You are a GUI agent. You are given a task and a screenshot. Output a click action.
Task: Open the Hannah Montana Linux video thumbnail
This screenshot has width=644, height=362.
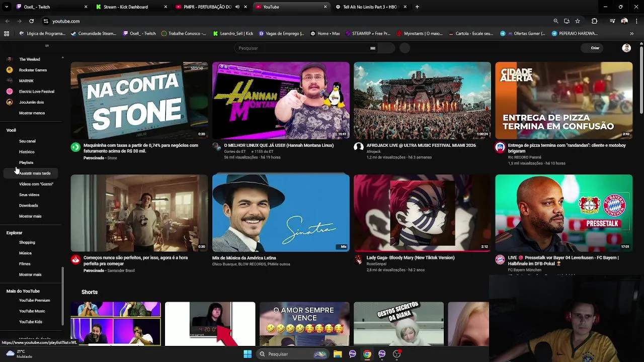point(281,101)
